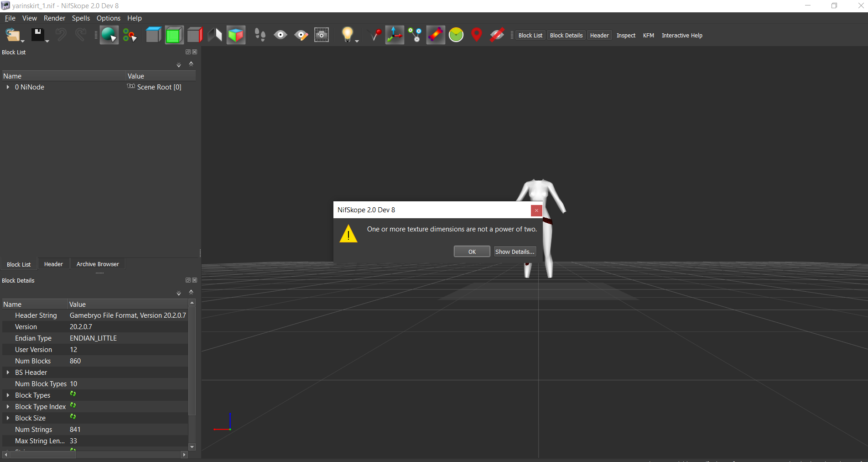
Task: Toggle the crossed-out hidden eye icon
Action: click(x=497, y=35)
